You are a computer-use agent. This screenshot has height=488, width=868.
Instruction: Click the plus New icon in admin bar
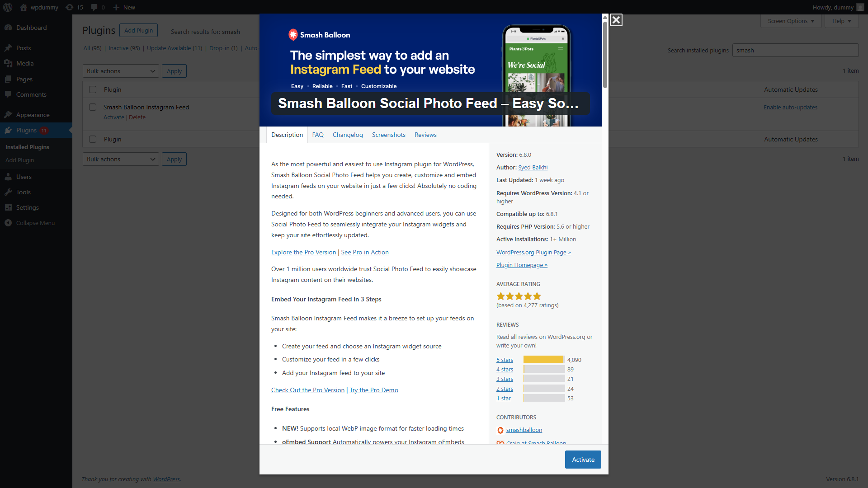[x=116, y=7]
